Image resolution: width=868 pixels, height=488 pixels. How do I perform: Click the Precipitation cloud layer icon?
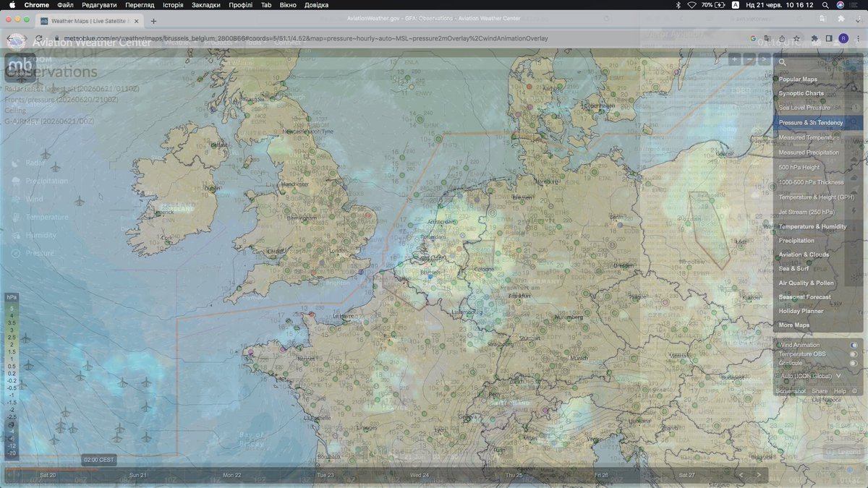click(x=16, y=181)
